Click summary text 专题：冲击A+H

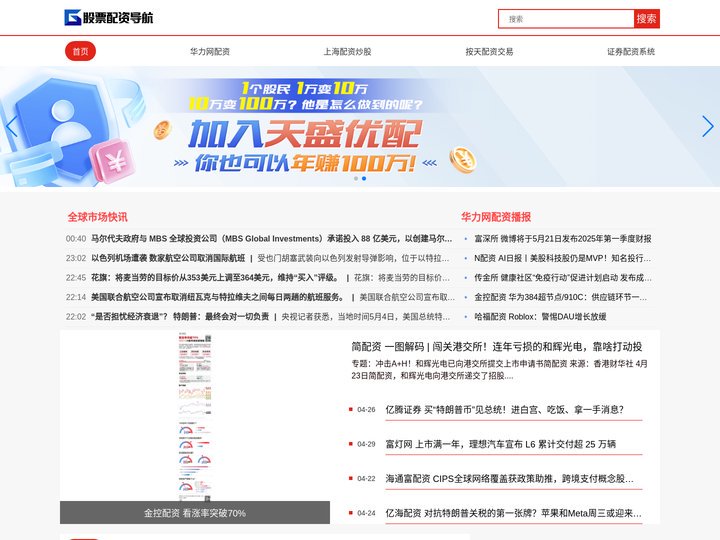500,370
